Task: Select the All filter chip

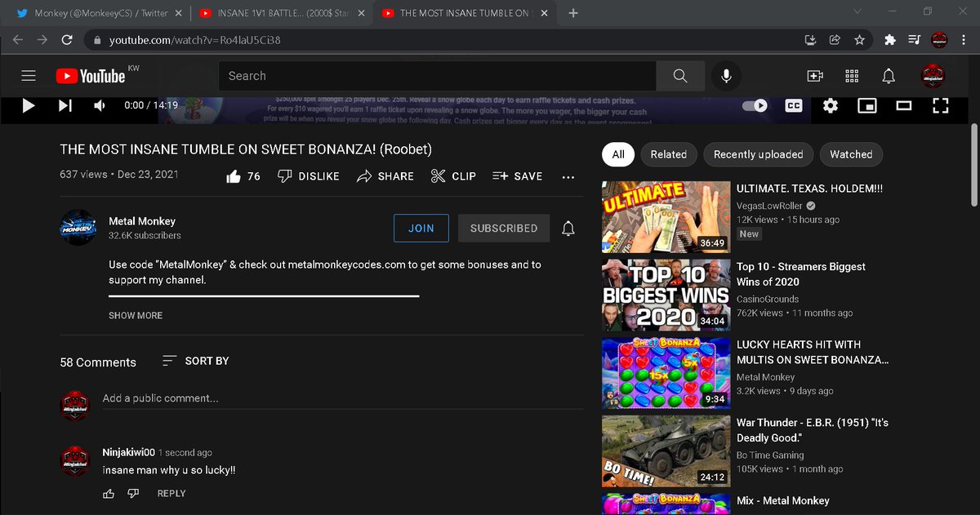Action: tap(618, 154)
